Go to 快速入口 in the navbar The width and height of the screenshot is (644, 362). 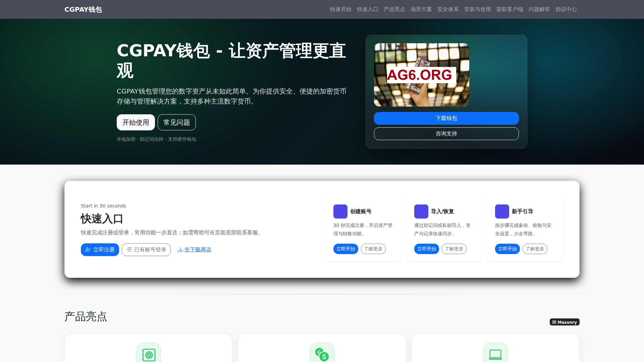pyautogui.click(x=367, y=9)
